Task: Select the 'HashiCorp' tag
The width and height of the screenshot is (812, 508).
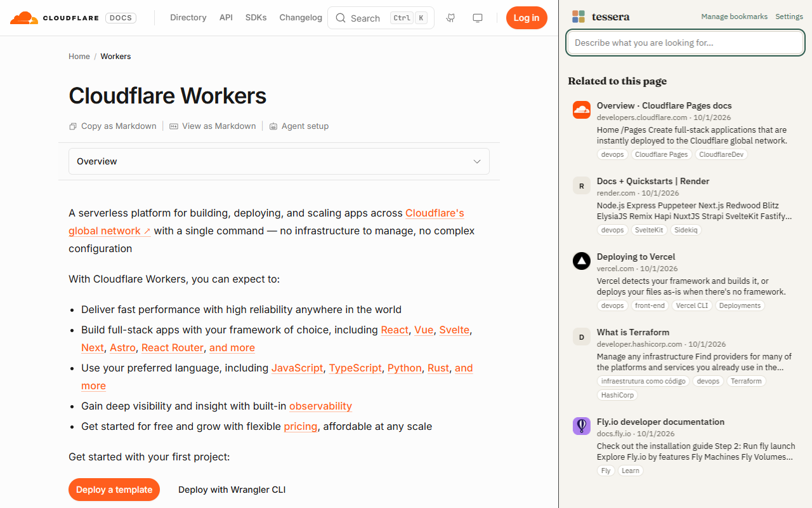Action: pyautogui.click(x=617, y=395)
